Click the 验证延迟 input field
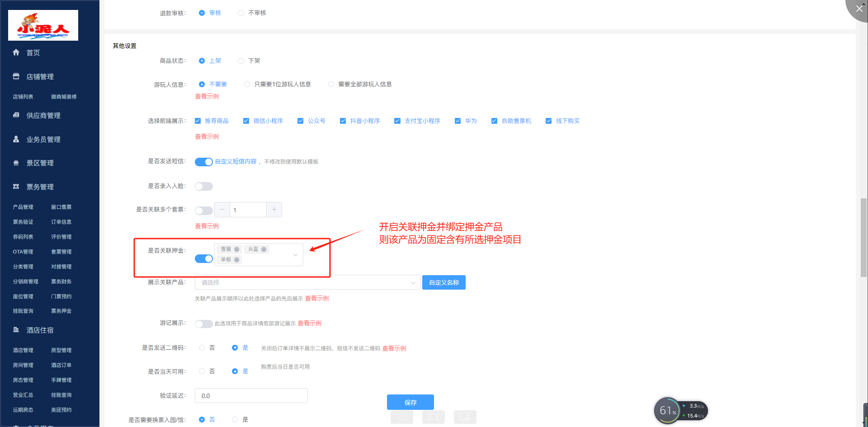868x427 pixels. pyautogui.click(x=251, y=396)
